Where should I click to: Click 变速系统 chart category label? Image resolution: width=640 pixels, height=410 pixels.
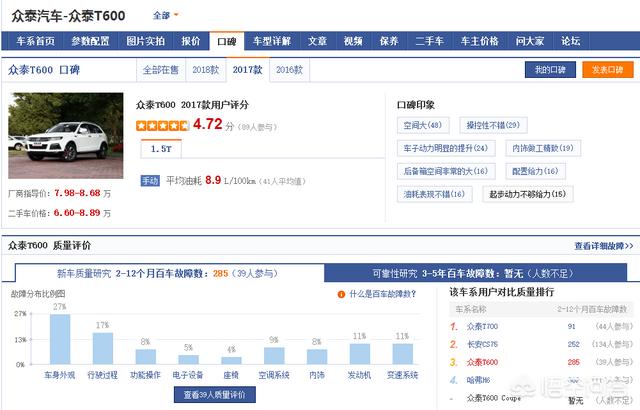402,375
